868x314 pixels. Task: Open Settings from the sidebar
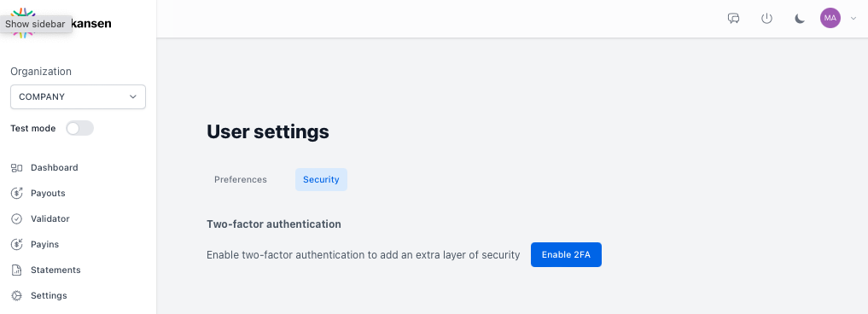click(49, 296)
